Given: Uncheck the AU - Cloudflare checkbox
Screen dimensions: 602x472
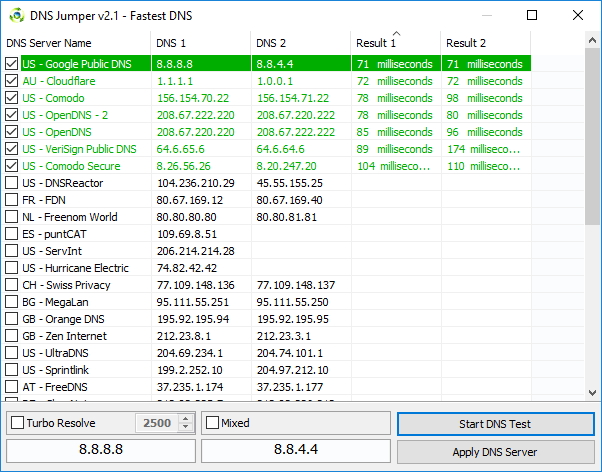Looking at the screenshot, I should click(x=12, y=81).
